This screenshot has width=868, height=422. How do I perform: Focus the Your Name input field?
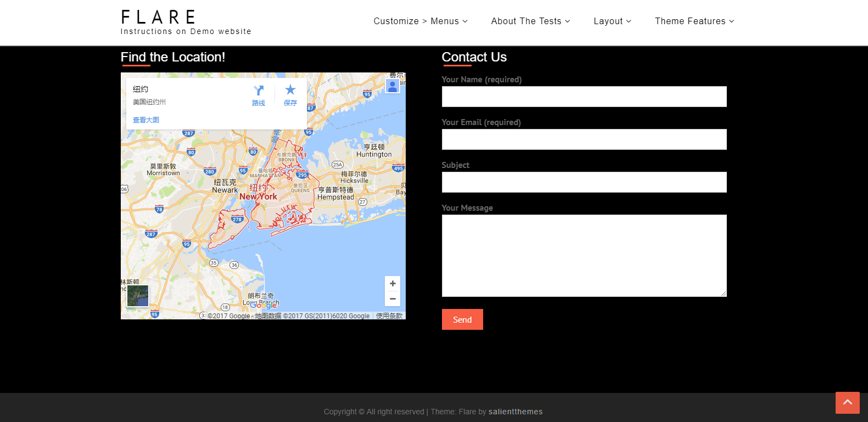tap(584, 97)
